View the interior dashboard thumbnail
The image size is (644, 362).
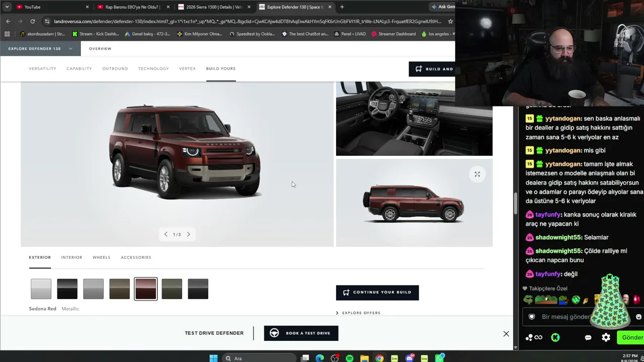tap(414, 119)
